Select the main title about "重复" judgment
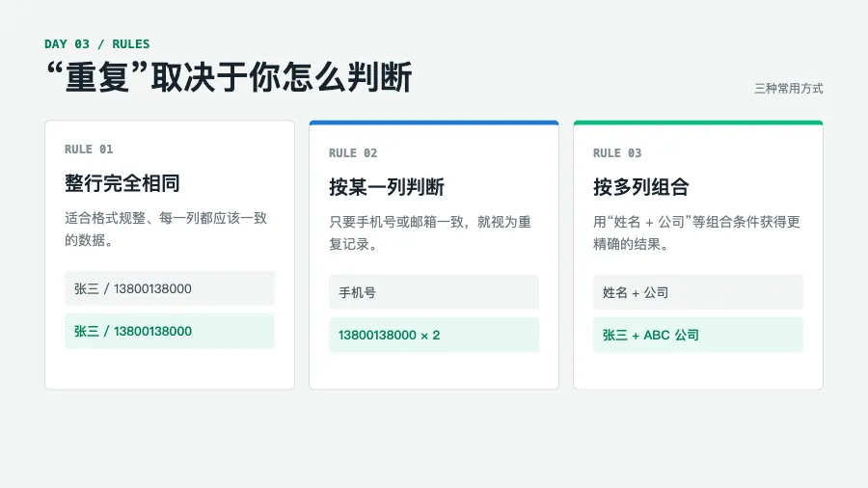The height and width of the screenshot is (488, 868). [230, 77]
